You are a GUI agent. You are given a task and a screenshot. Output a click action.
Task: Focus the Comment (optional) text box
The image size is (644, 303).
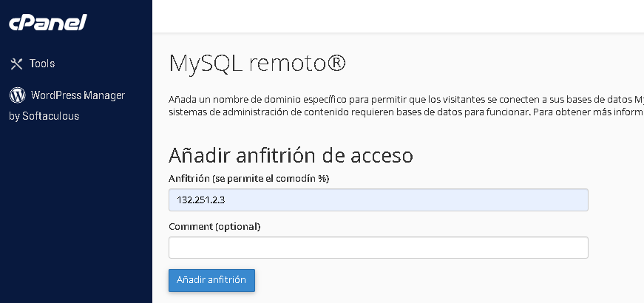(x=379, y=248)
